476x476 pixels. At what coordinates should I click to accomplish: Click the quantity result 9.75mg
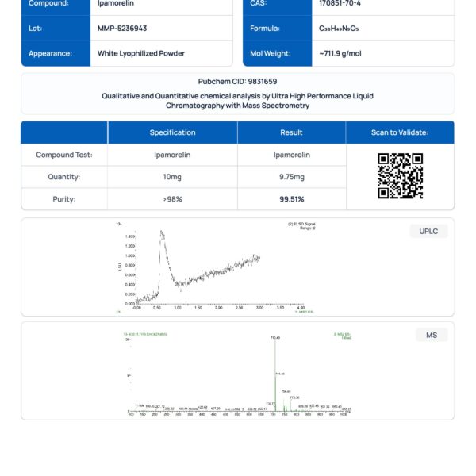click(x=292, y=177)
